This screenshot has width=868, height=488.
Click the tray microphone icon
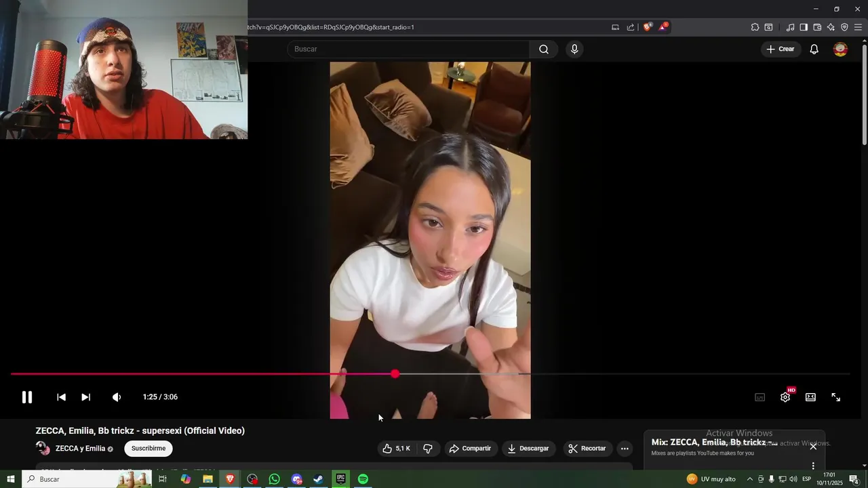click(771, 479)
